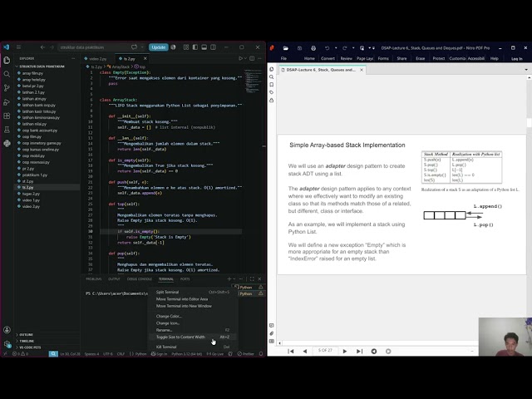Click the VS Code hamburger menu icon

(x=18, y=47)
